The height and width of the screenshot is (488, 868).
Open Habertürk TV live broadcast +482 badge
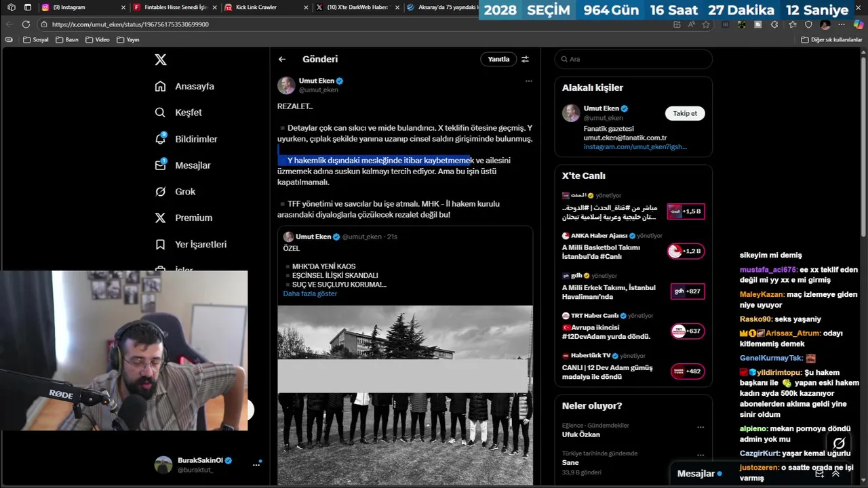pos(688,371)
